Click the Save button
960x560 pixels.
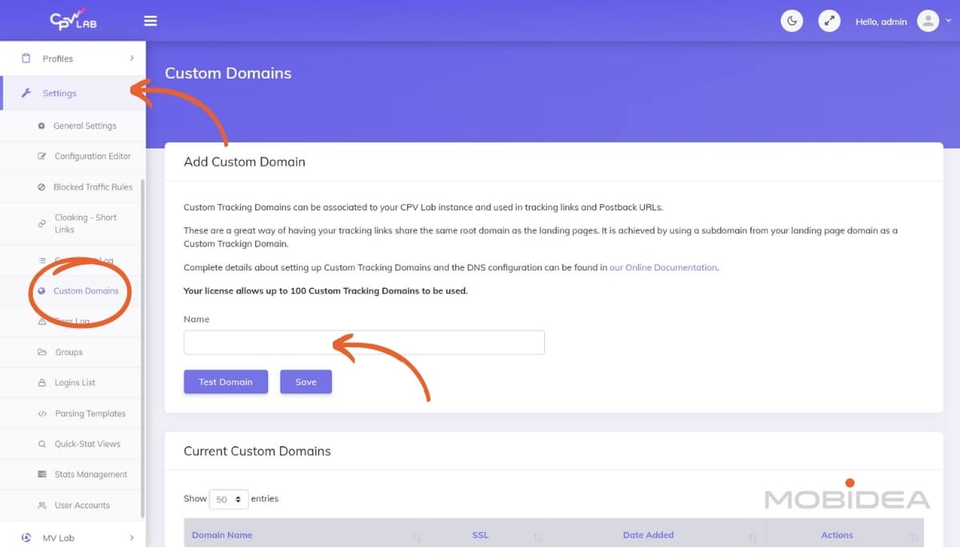click(306, 382)
